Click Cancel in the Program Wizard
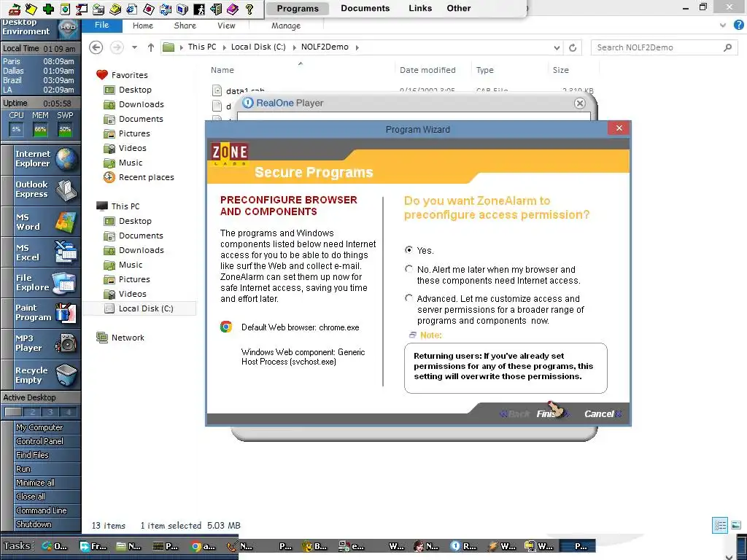 (x=603, y=413)
